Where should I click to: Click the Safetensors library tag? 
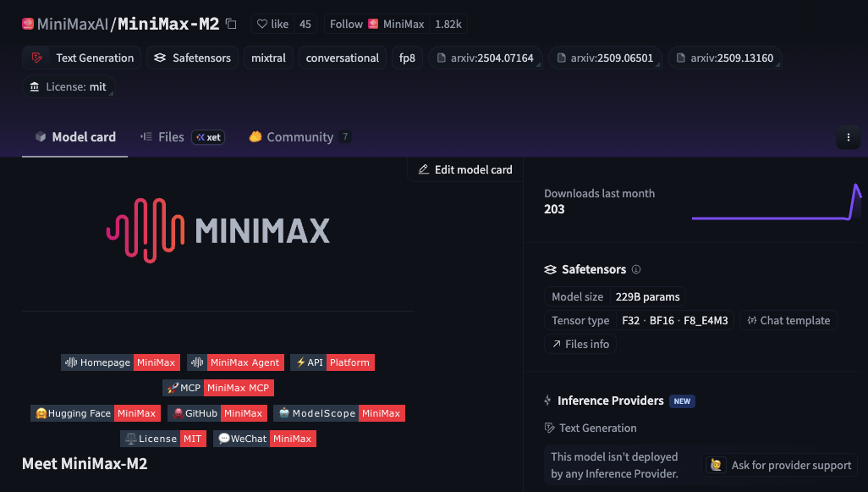coord(193,58)
